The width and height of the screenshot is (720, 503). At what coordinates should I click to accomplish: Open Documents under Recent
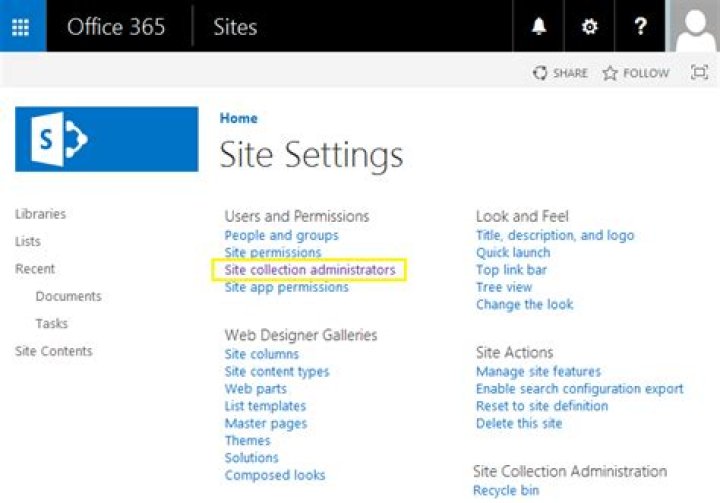[x=68, y=296]
